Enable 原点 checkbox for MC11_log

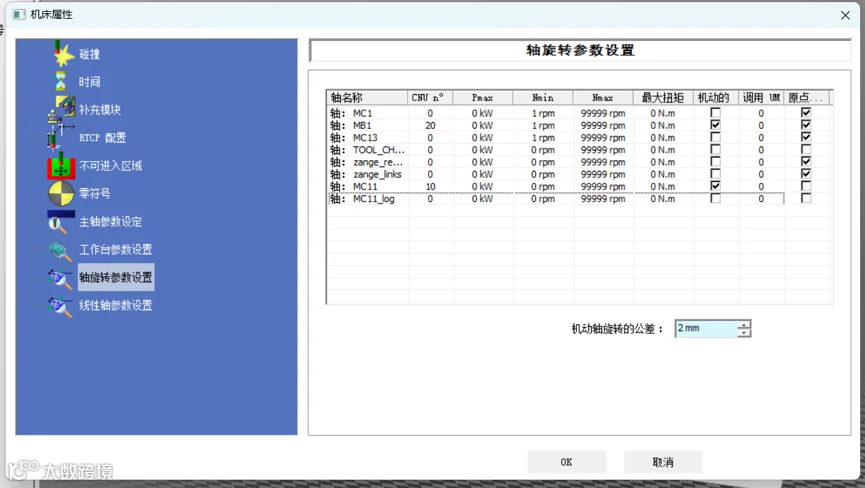tap(806, 199)
